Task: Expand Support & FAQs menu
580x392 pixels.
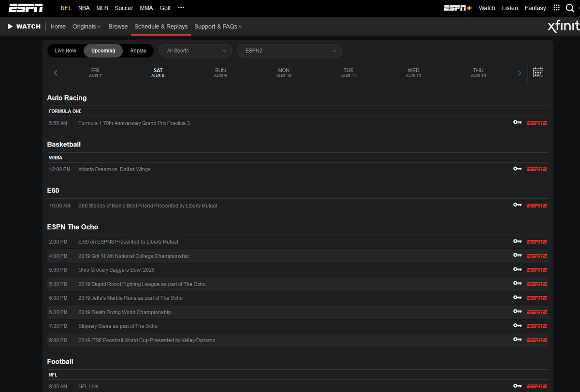Action: click(x=218, y=27)
